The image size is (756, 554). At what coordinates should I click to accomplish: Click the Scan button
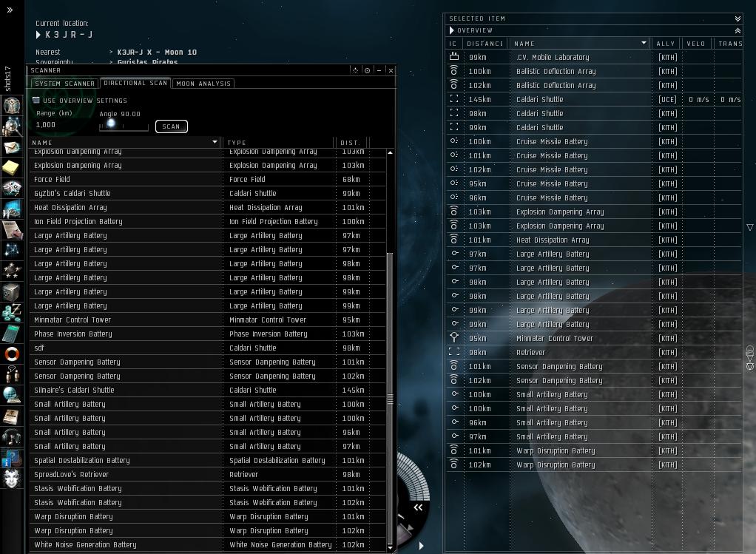point(171,126)
